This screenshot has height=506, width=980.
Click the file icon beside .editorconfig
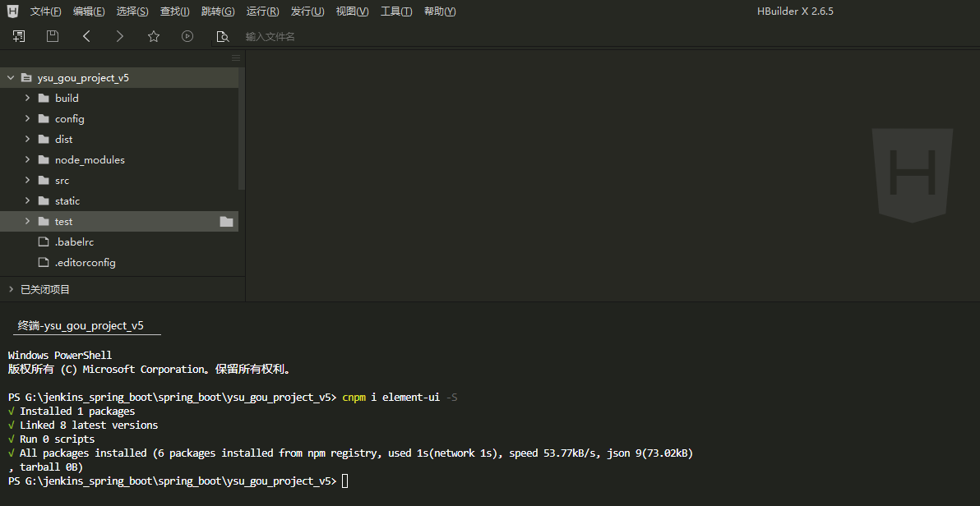(x=44, y=262)
